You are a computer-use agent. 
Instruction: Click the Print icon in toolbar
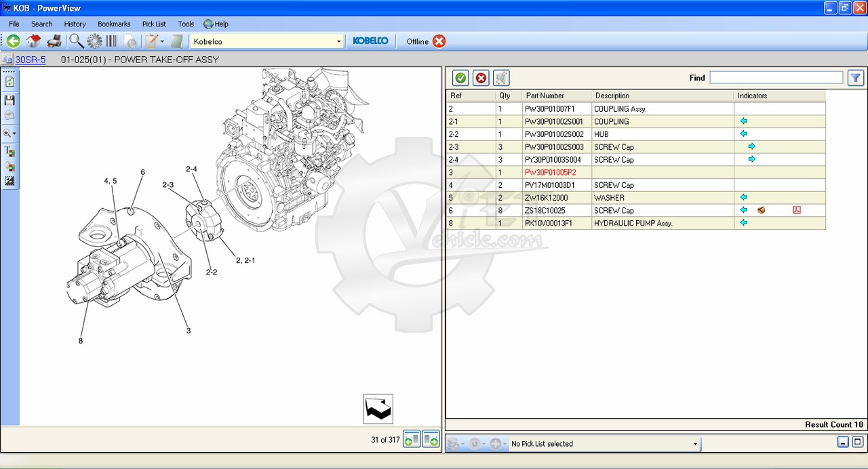pos(54,41)
